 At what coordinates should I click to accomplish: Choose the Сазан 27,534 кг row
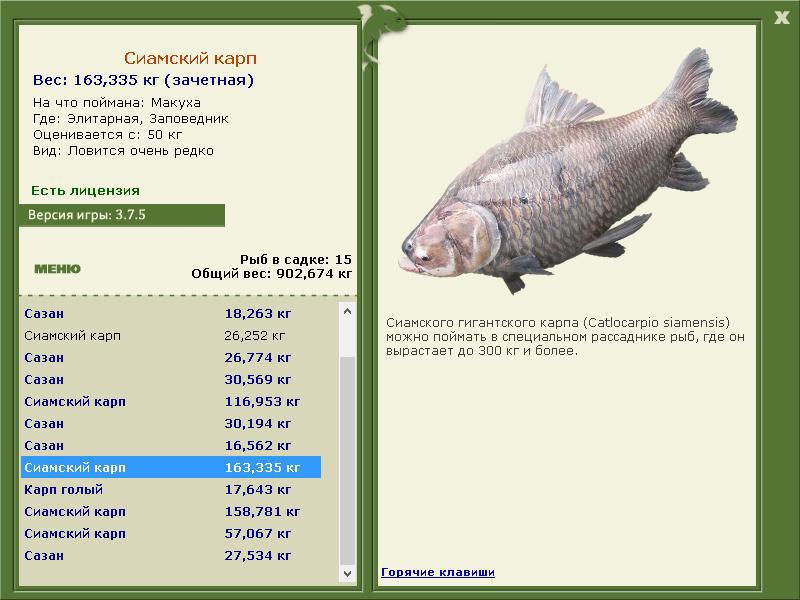171,555
